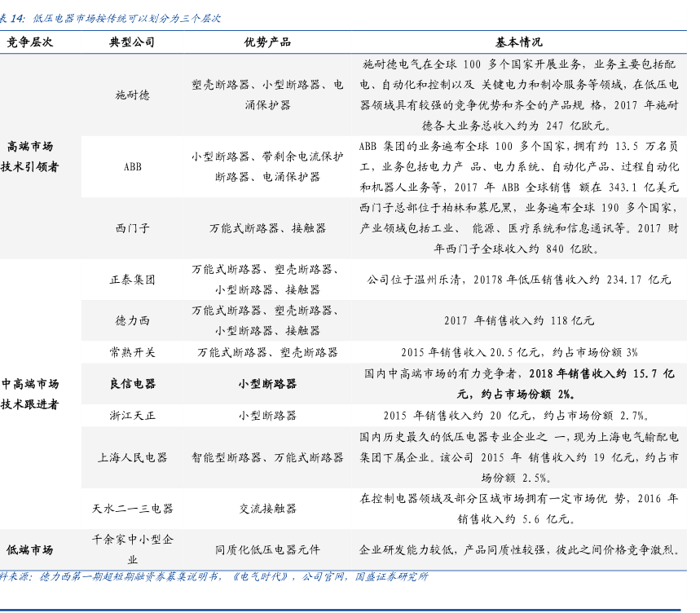Click the 德力西 company cell

[132, 320]
